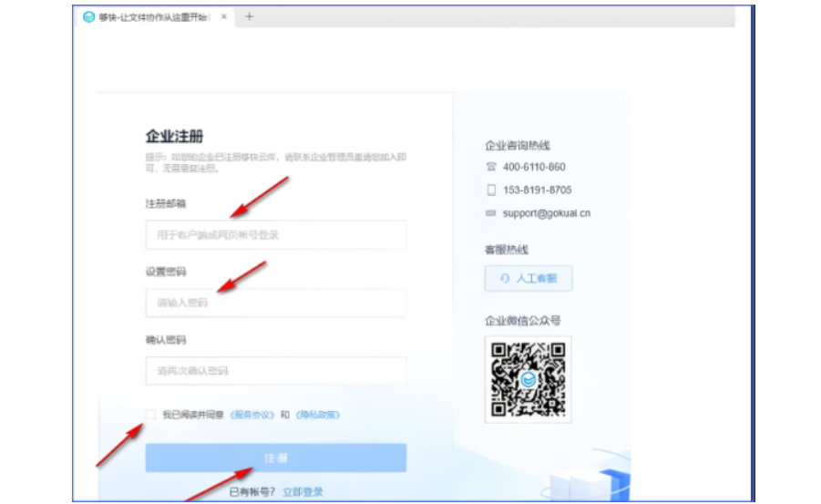
Task: Click the WeChat QR code image
Action: 528,378
